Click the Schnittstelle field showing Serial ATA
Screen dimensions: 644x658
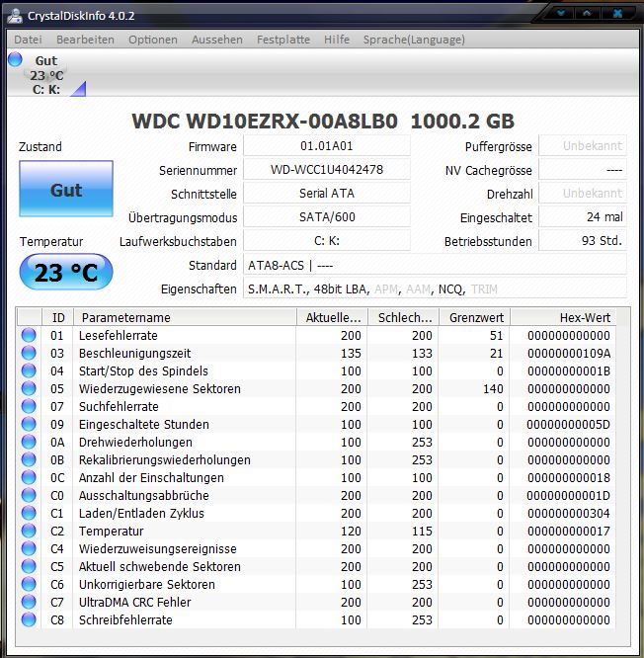point(327,193)
